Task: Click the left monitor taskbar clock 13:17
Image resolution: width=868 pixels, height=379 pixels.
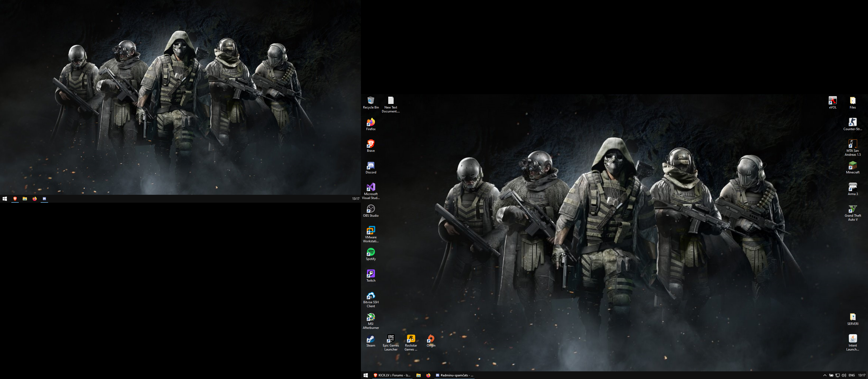Action: [x=355, y=198]
